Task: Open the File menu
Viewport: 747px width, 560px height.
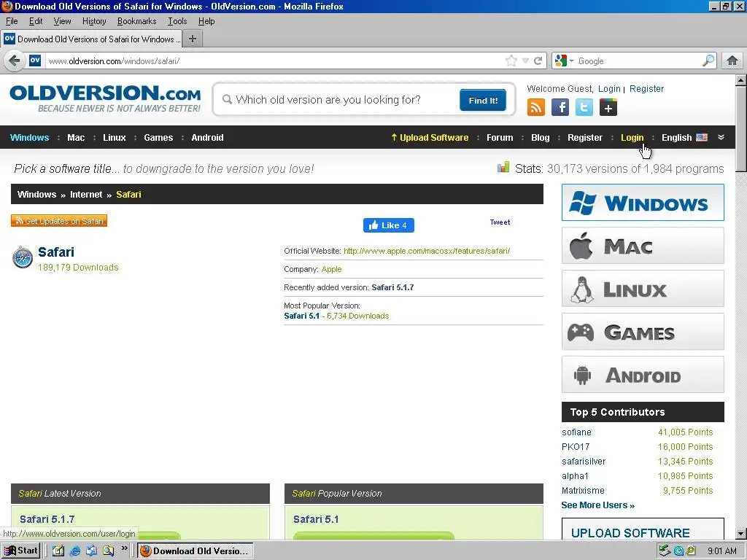Action: (x=12, y=21)
